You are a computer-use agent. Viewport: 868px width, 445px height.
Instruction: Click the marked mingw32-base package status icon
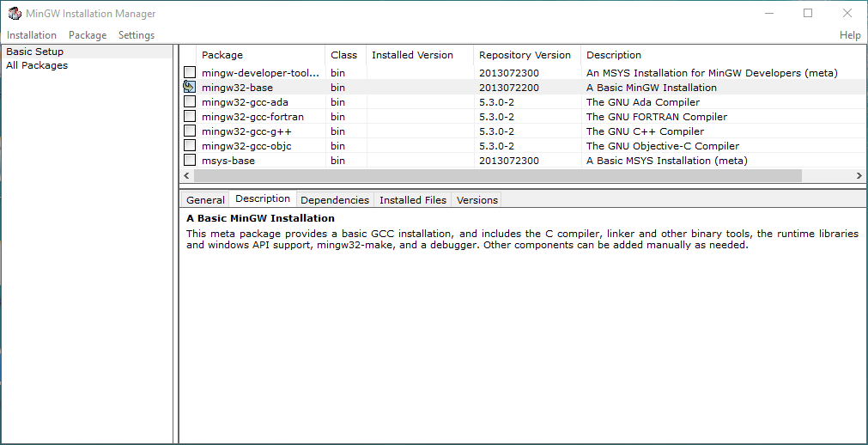click(x=189, y=87)
